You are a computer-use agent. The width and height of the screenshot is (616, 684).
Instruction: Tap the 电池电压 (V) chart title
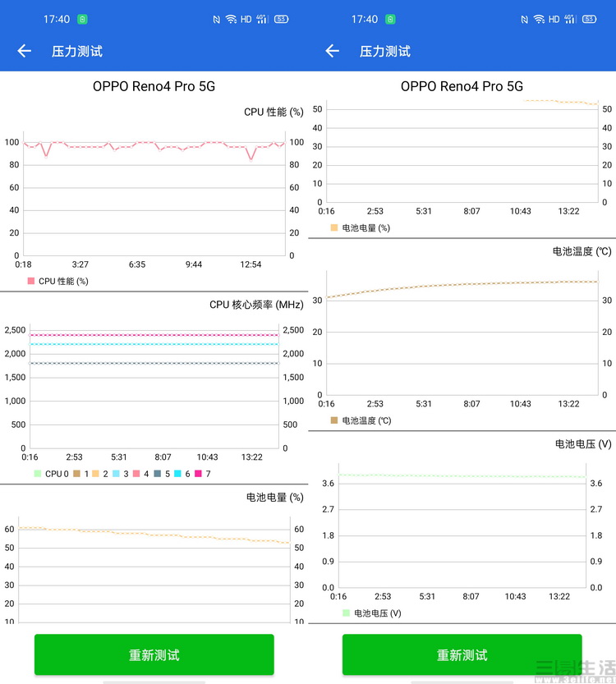tap(583, 444)
